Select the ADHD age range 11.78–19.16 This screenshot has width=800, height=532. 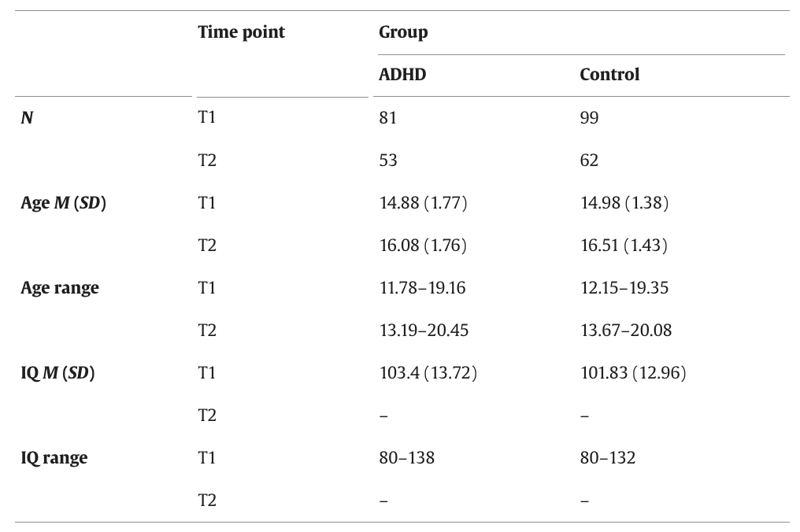click(422, 288)
